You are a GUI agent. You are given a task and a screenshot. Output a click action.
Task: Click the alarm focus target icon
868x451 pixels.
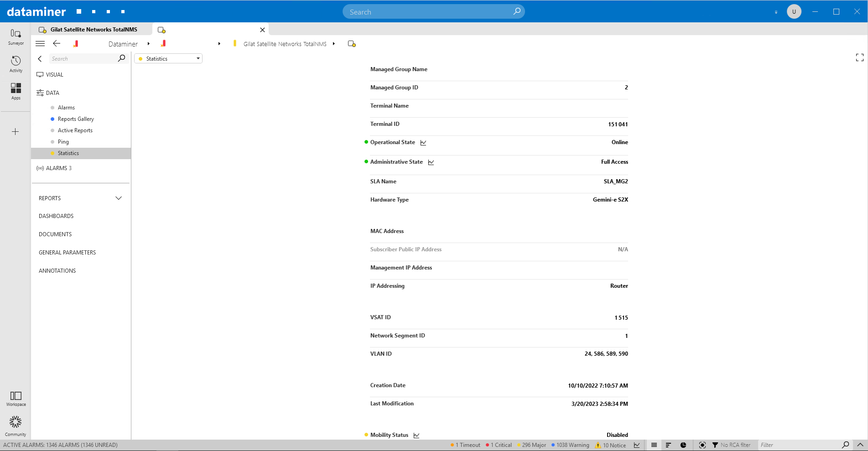(x=702, y=445)
